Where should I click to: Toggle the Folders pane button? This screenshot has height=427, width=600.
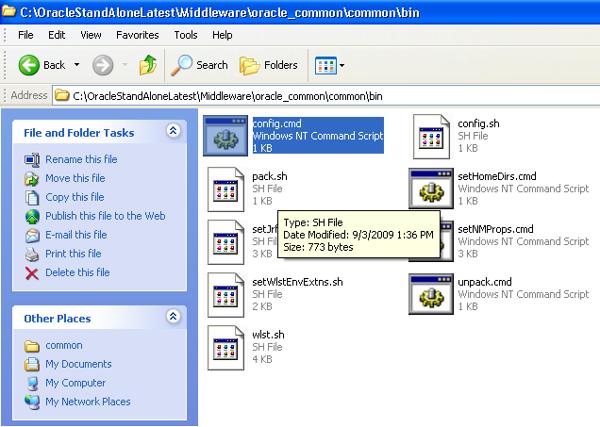pos(268,65)
